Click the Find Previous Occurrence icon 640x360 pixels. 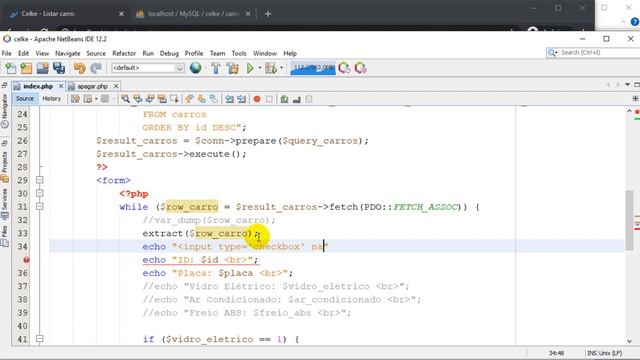coord(138,99)
